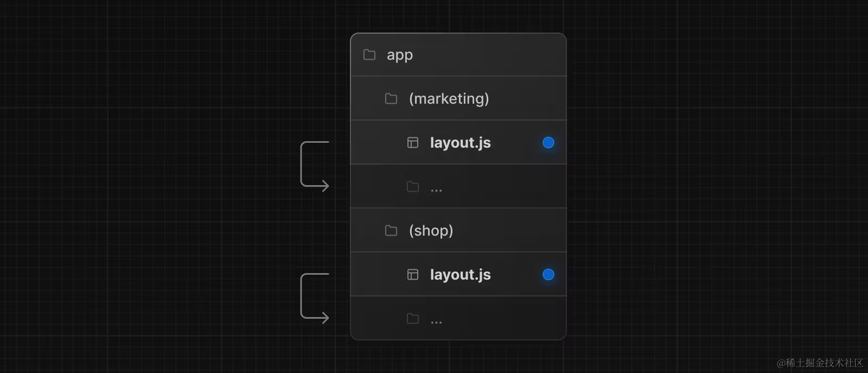Expand the (marketing) route group
The image size is (868, 373).
449,99
